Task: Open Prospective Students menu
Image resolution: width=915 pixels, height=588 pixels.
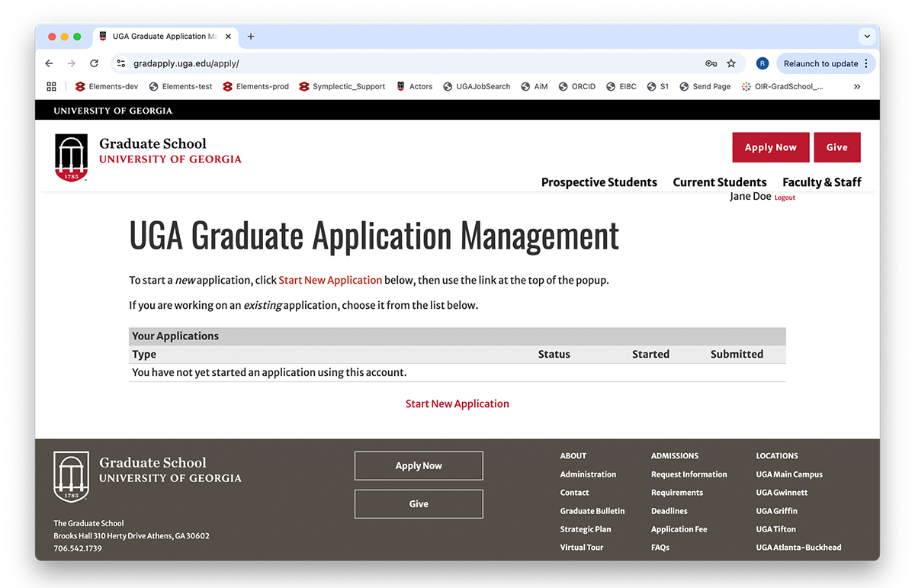Action: (x=599, y=182)
